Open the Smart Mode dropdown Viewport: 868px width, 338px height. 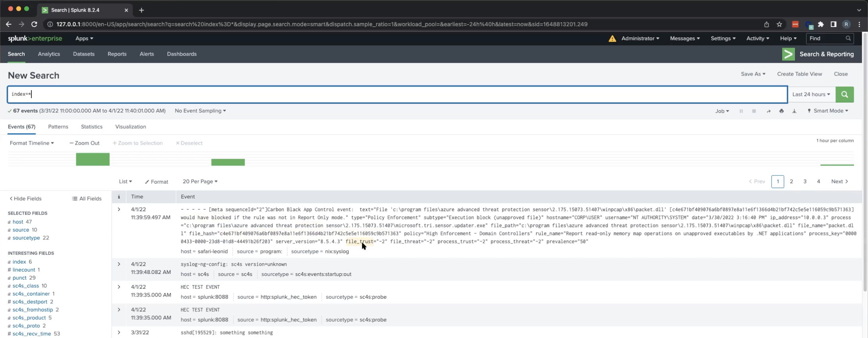click(828, 111)
